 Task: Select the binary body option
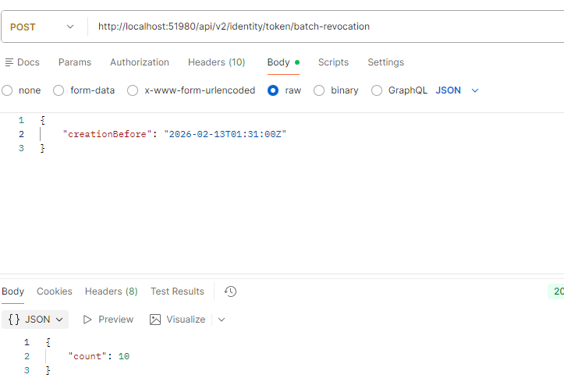(319, 90)
